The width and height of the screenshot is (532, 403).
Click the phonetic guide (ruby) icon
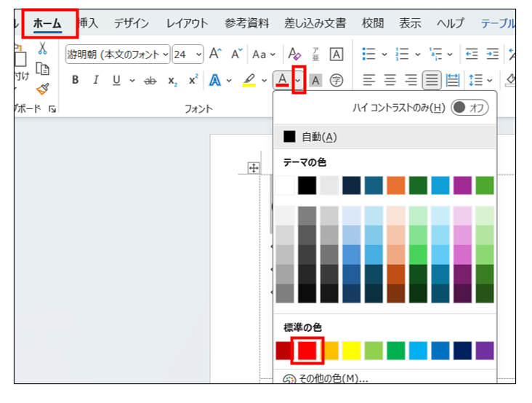315,54
